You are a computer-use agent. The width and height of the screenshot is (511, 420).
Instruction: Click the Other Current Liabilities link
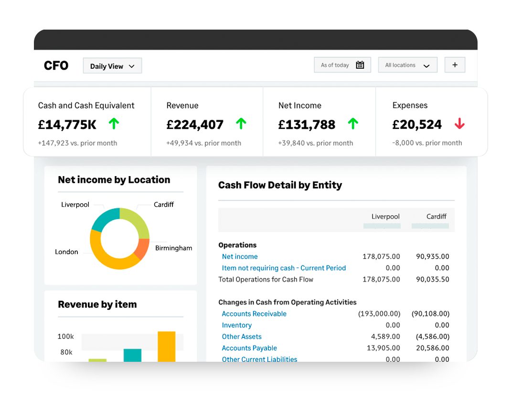coord(259,359)
